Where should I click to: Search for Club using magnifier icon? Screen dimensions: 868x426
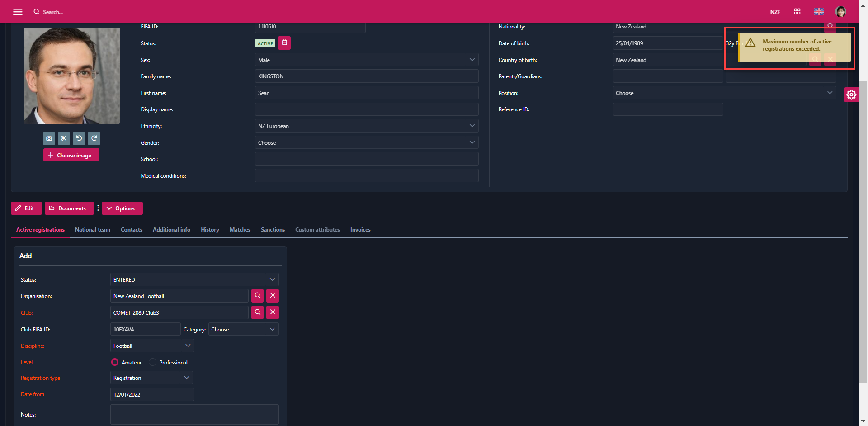[x=258, y=312]
